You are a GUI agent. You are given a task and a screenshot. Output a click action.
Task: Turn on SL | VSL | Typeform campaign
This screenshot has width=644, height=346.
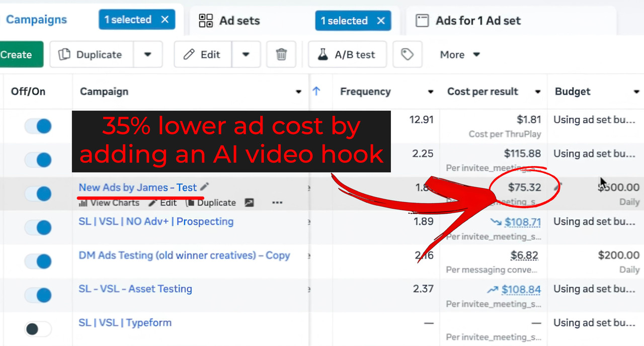[38, 329]
